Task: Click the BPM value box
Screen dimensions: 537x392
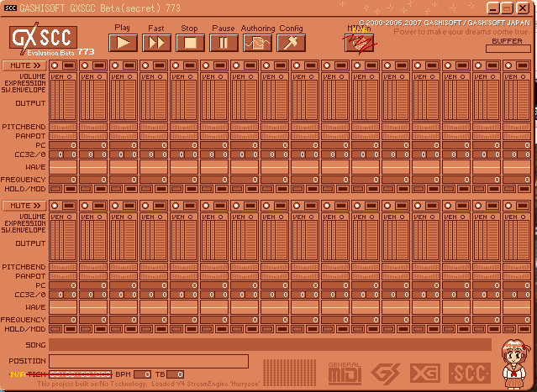Action: coord(142,374)
